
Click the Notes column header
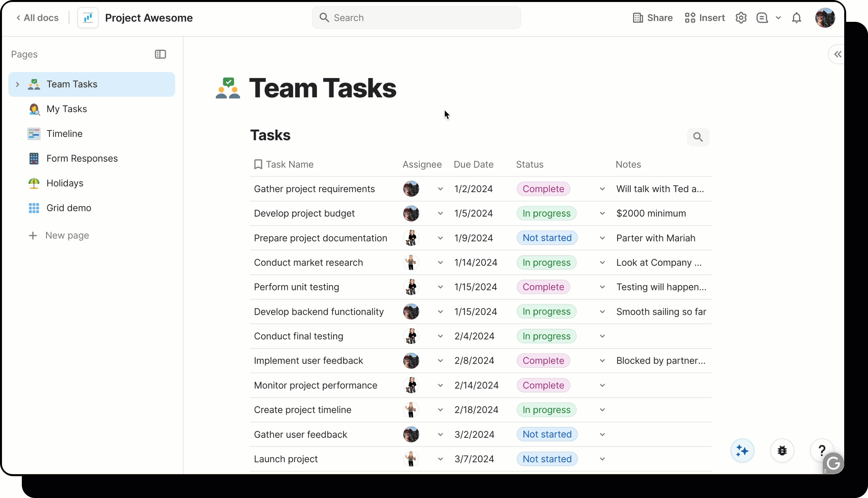tap(628, 165)
